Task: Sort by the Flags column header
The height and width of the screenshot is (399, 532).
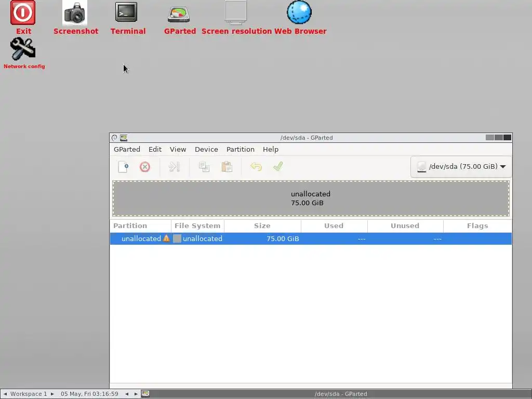Action: 477,226
